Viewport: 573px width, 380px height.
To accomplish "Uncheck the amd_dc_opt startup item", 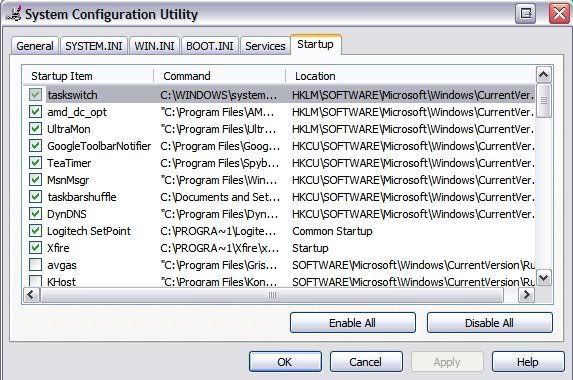I will 35,112.
